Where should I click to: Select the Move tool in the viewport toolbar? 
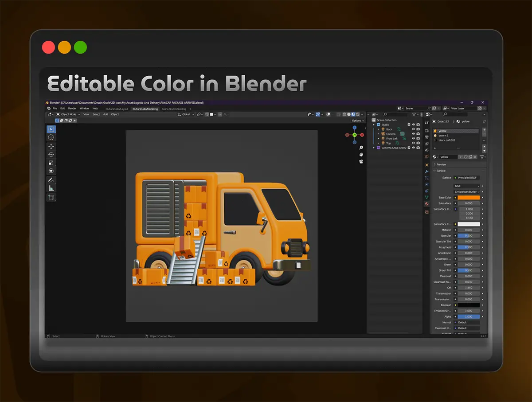(x=51, y=146)
